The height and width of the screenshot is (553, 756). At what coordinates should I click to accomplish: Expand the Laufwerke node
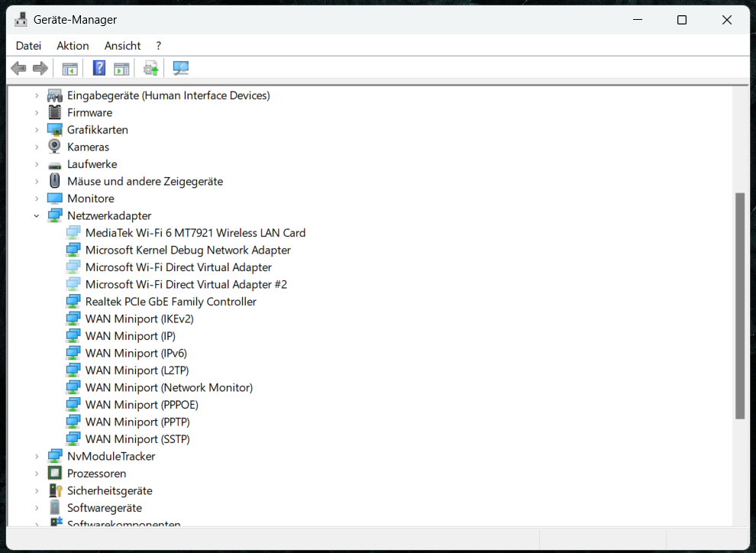point(37,164)
